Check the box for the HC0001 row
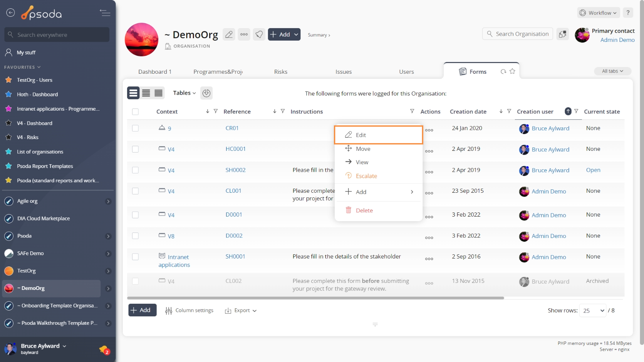Viewport: 644px width, 362px height. [135, 149]
